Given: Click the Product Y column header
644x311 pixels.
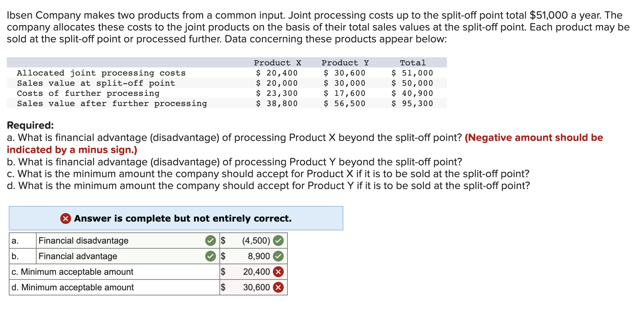Looking at the screenshot, I should pos(345,63).
